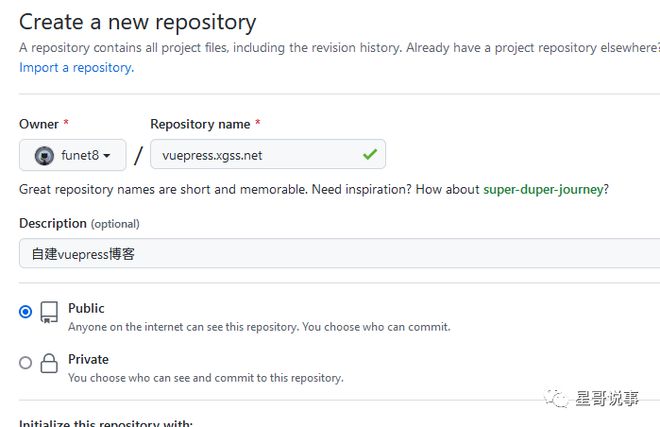Click the bold Private label text

coord(88,359)
